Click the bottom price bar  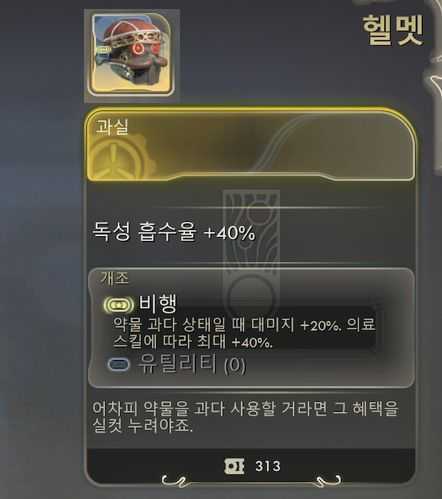click(251, 466)
